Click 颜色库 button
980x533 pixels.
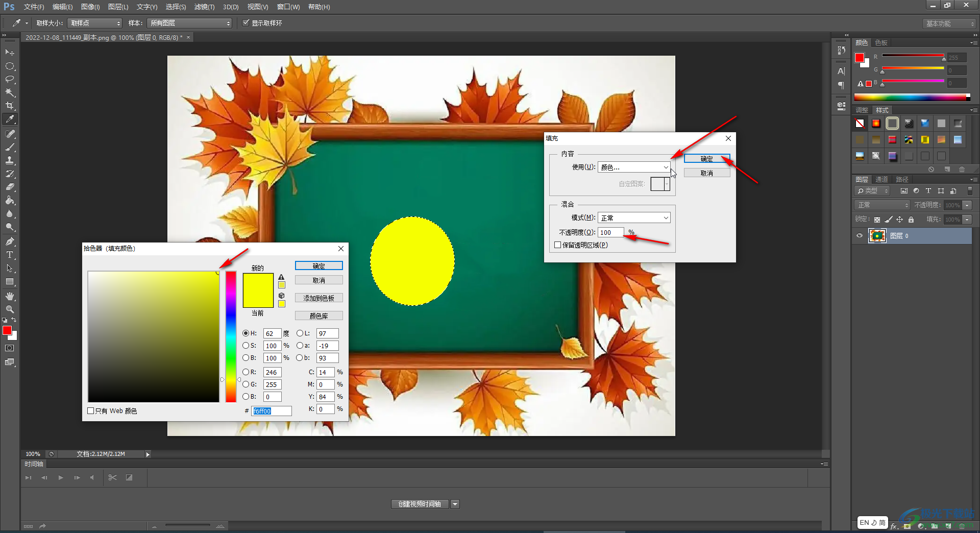point(319,316)
